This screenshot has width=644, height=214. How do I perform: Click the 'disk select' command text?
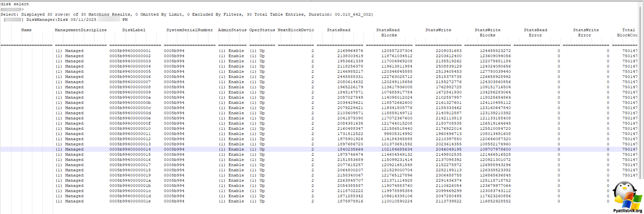15,4
